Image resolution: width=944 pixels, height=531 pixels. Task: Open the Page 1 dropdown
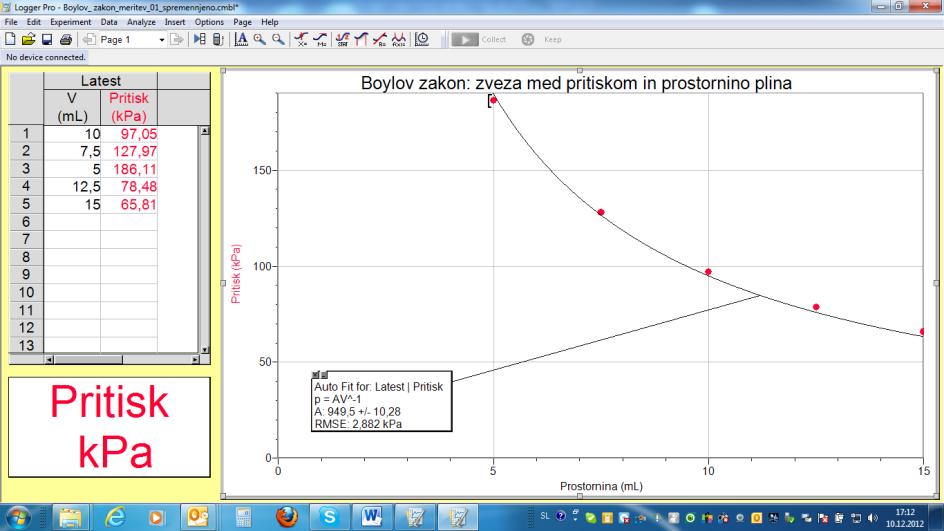tap(161, 40)
